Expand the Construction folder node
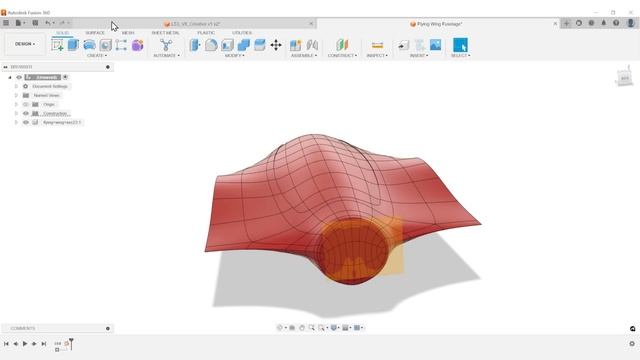640x360 pixels. 16,113
